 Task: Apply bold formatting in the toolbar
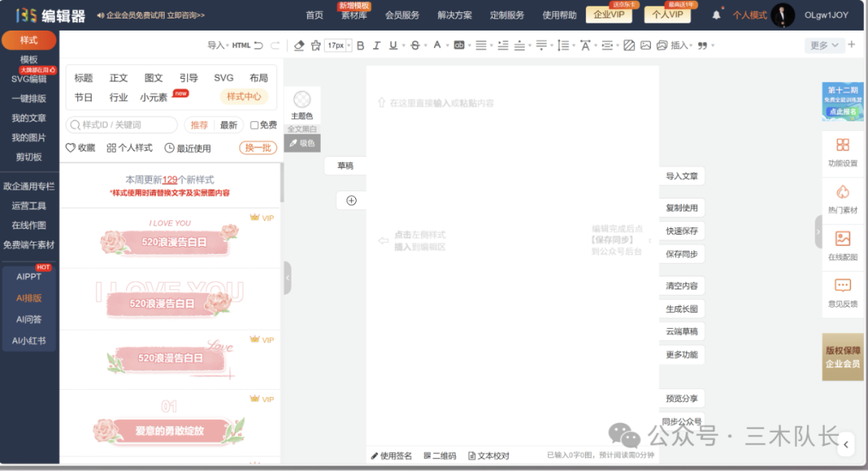[x=359, y=45]
